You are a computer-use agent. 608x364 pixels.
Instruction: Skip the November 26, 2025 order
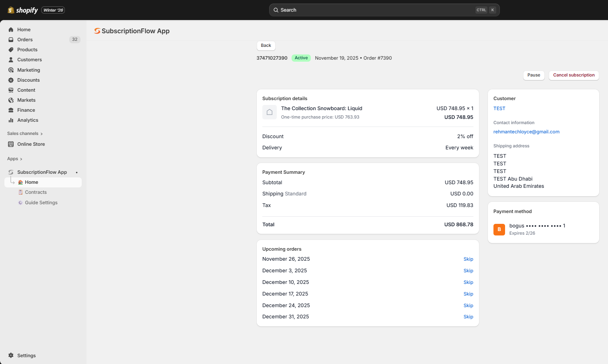(x=468, y=259)
